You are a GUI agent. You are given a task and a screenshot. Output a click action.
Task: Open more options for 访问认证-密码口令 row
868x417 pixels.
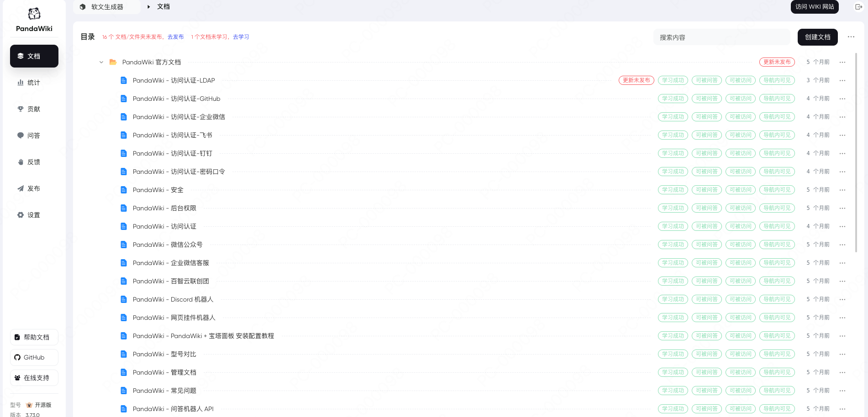(x=842, y=172)
